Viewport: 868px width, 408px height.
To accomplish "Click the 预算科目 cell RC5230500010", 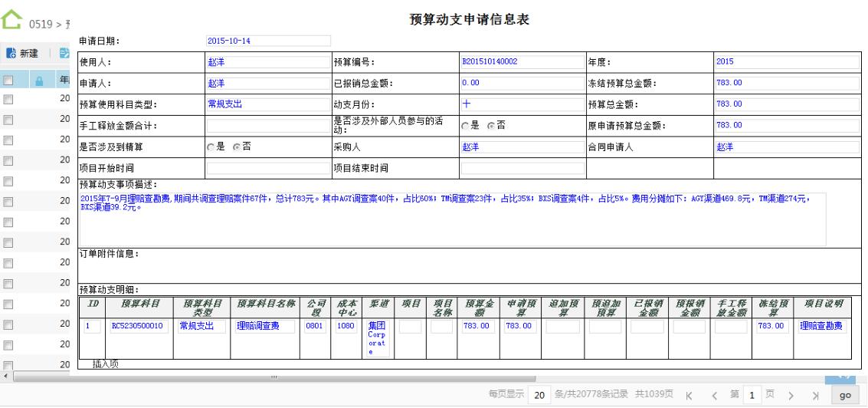I will pyautogui.click(x=139, y=327).
